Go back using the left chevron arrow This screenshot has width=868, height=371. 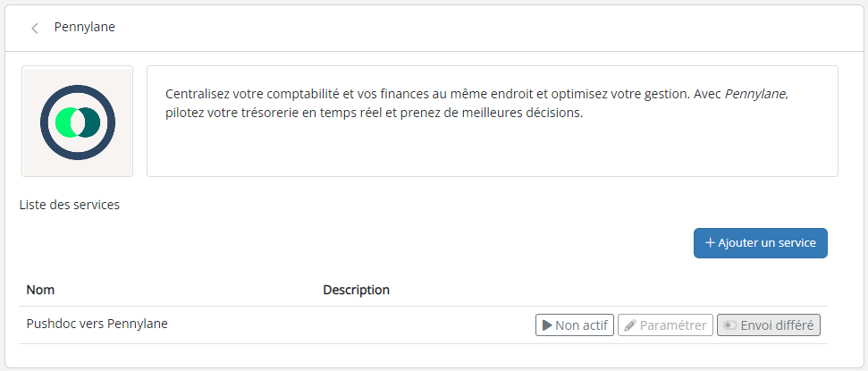[x=35, y=28]
